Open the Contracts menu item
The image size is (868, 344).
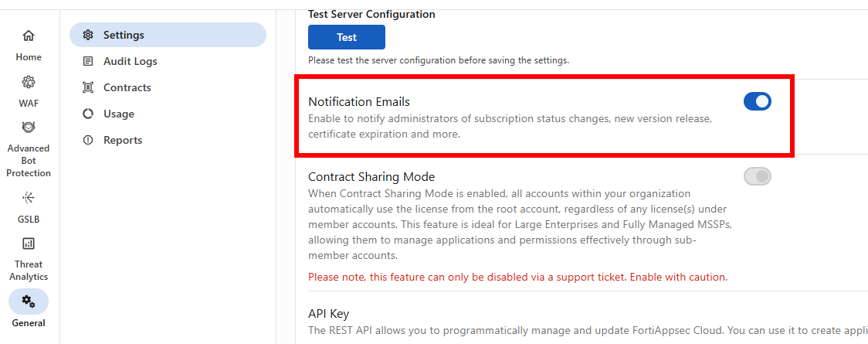click(127, 87)
